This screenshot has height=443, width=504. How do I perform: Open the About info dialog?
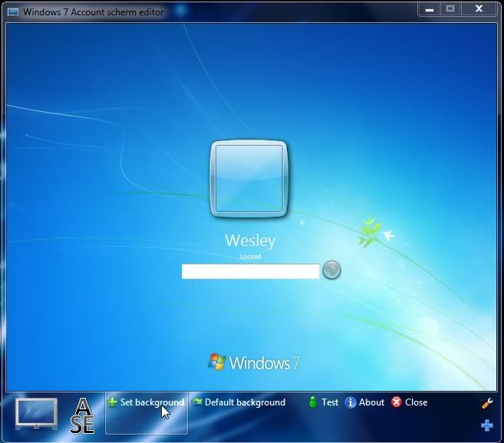[x=364, y=402]
